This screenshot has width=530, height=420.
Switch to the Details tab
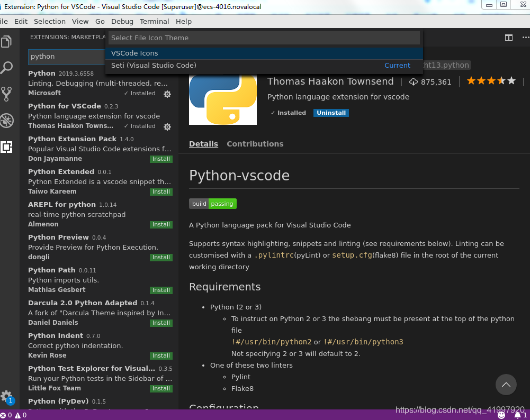click(x=203, y=144)
